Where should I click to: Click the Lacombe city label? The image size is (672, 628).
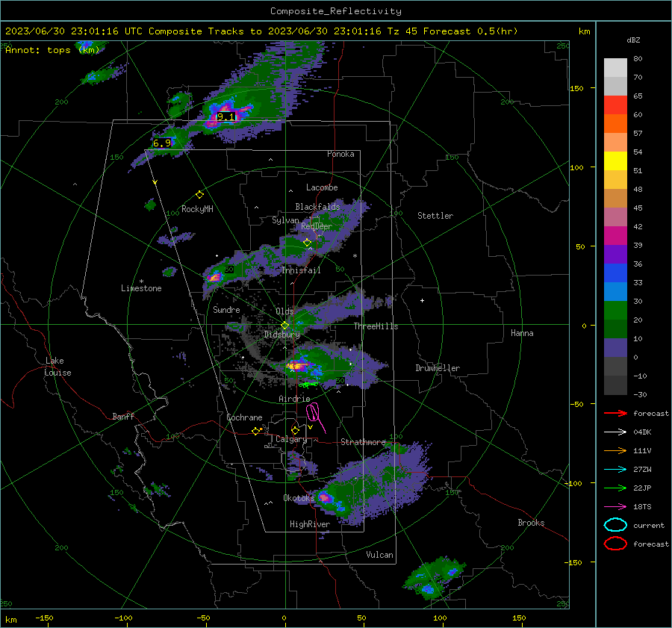(x=322, y=187)
